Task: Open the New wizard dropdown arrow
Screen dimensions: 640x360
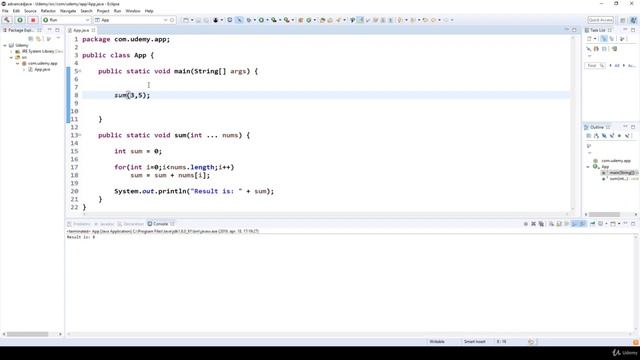Action: (x=192, y=20)
